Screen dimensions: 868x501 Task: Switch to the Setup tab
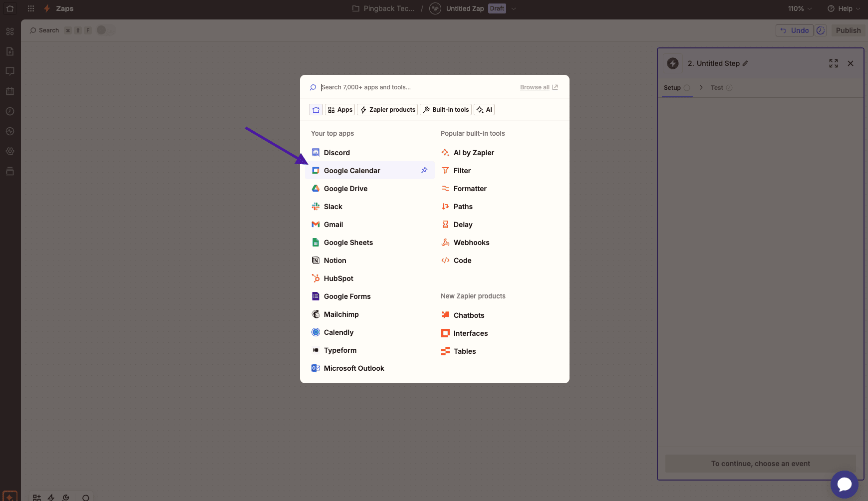677,87
